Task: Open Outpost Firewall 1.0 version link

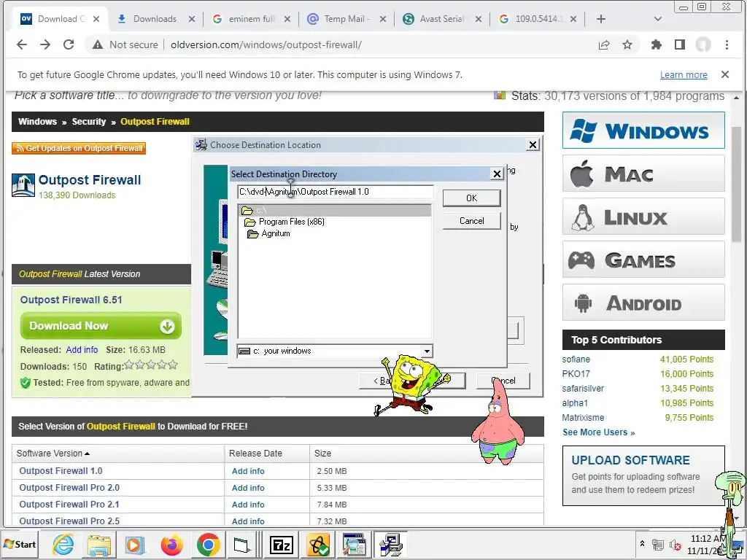Action: pyautogui.click(x=61, y=471)
